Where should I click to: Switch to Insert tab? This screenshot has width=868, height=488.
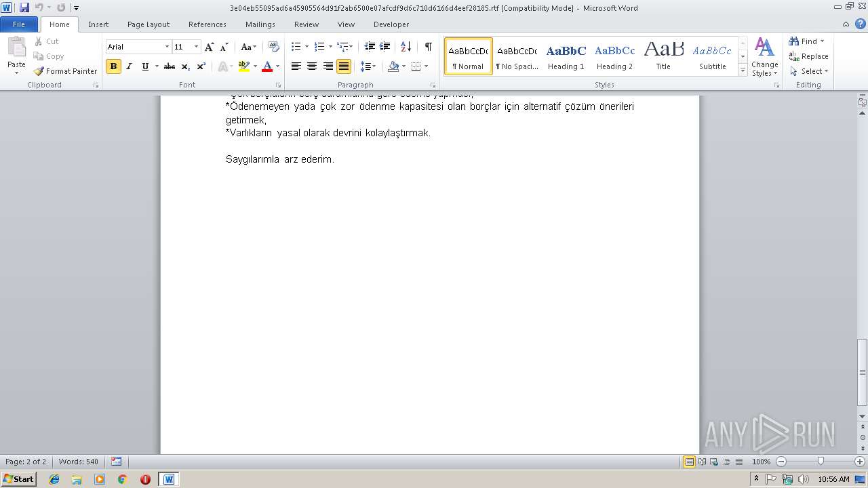(x=98, y=24)
